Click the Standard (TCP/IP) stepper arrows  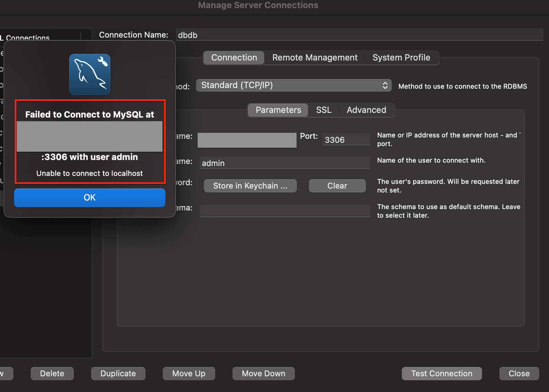pyautogui.click(x=385, y=85)
